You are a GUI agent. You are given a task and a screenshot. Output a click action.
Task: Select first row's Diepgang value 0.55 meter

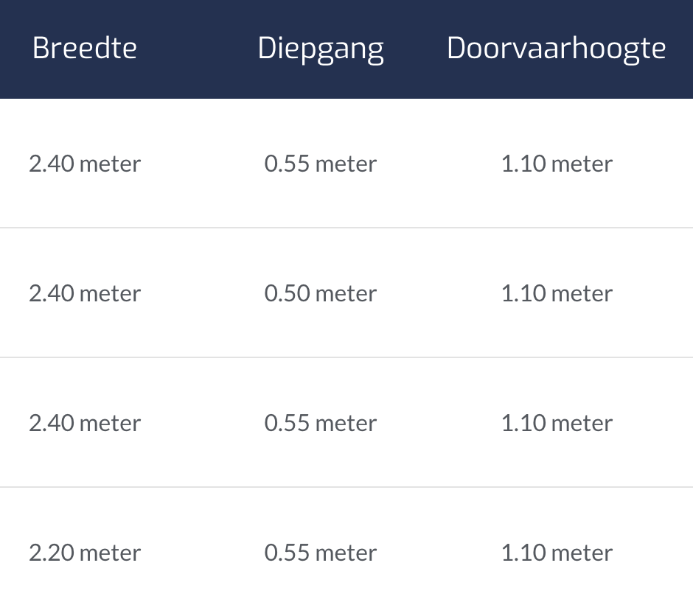321,164
